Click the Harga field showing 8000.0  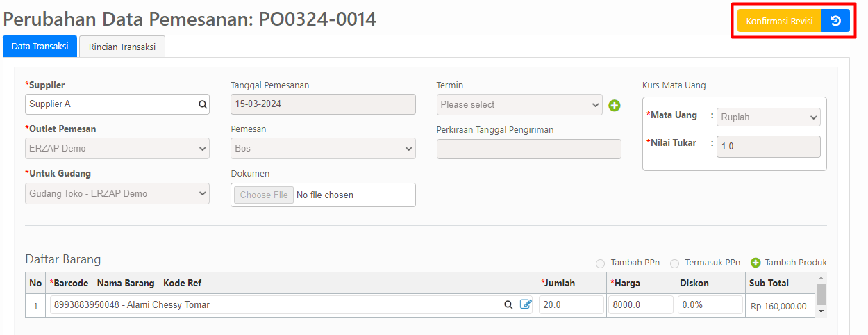(x=640, y=304)
